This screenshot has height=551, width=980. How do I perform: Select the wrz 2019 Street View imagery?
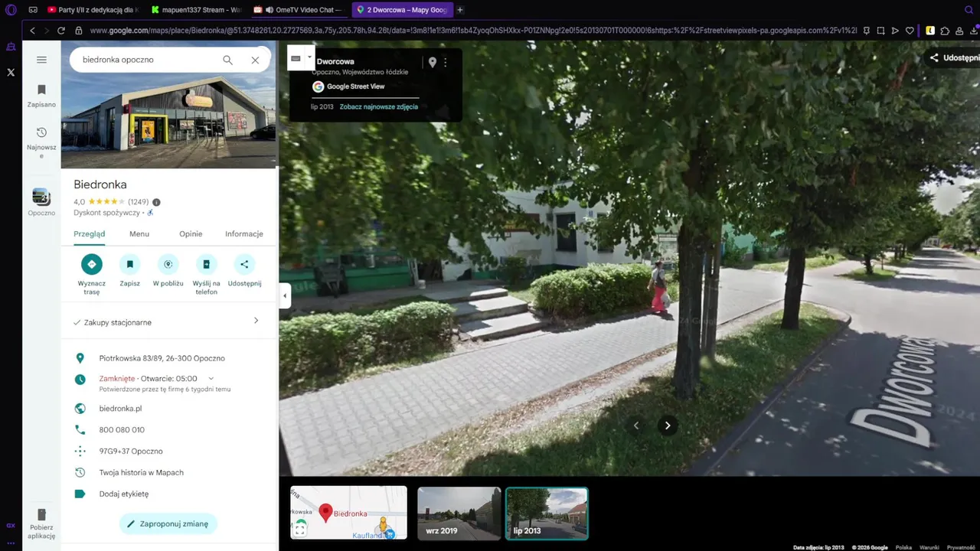[x=459, y=513]
